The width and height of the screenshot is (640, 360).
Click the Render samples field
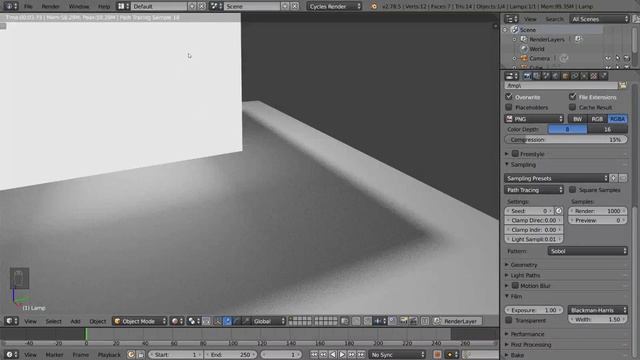click(598, 211)
